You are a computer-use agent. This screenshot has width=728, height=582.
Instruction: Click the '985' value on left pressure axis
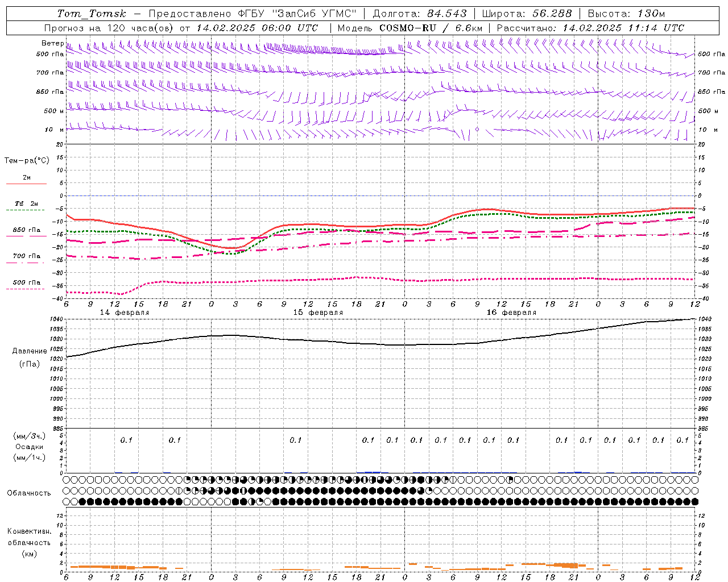tap(57, 429)
